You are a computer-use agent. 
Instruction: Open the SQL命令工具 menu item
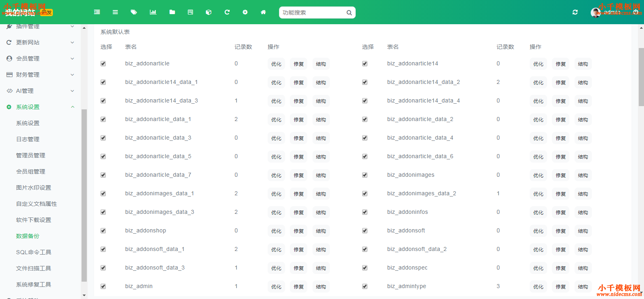(x=34, y=252)
